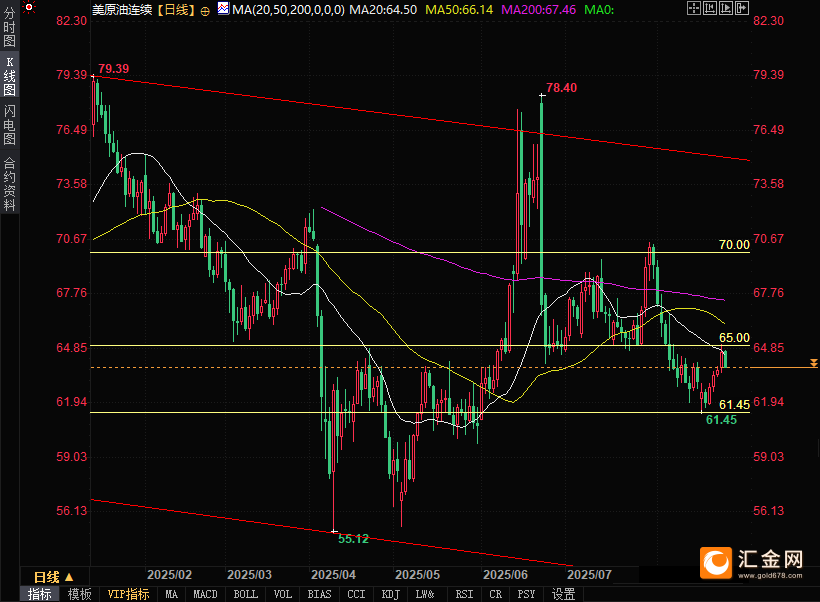Screen dimensions: 820x602
Task: Apply the KDJ indicator
Action: click(x=391, y=594)
